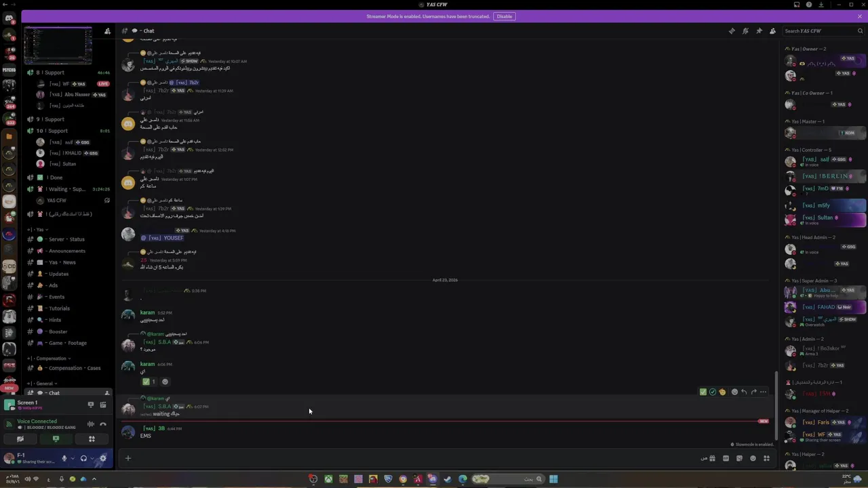Open the Ads channel

pyautogui.click(x=68, y=285)
